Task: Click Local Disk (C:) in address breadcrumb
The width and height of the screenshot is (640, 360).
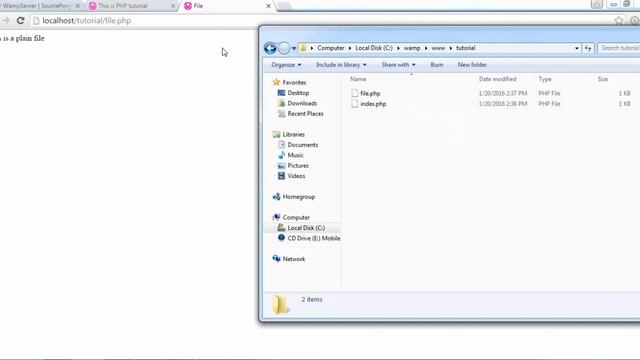Action: pos(374,48)
